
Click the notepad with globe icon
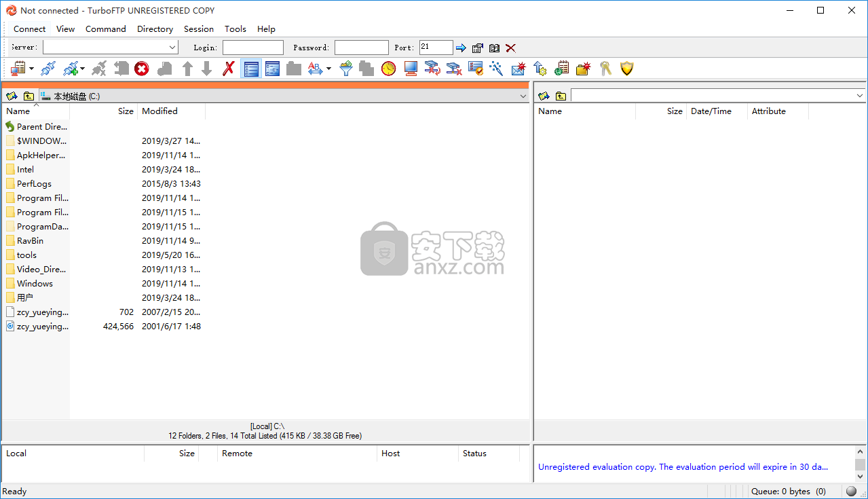click(x=562, y=69)
